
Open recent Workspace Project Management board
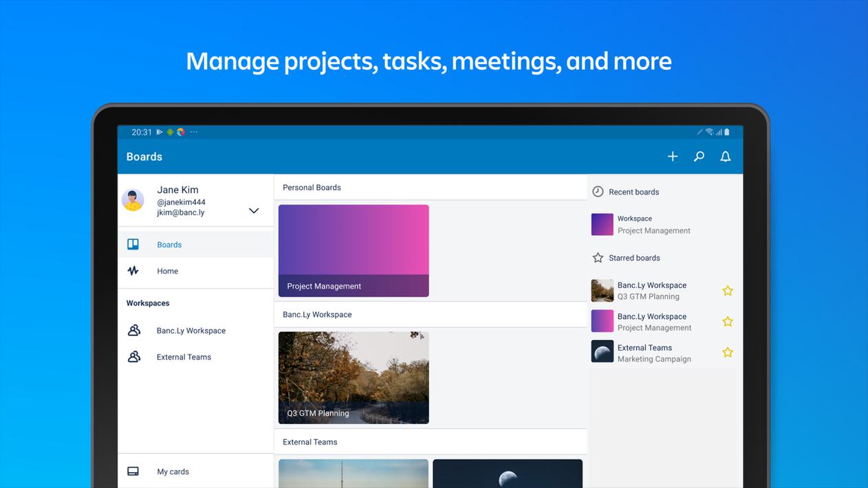[664, 225]
